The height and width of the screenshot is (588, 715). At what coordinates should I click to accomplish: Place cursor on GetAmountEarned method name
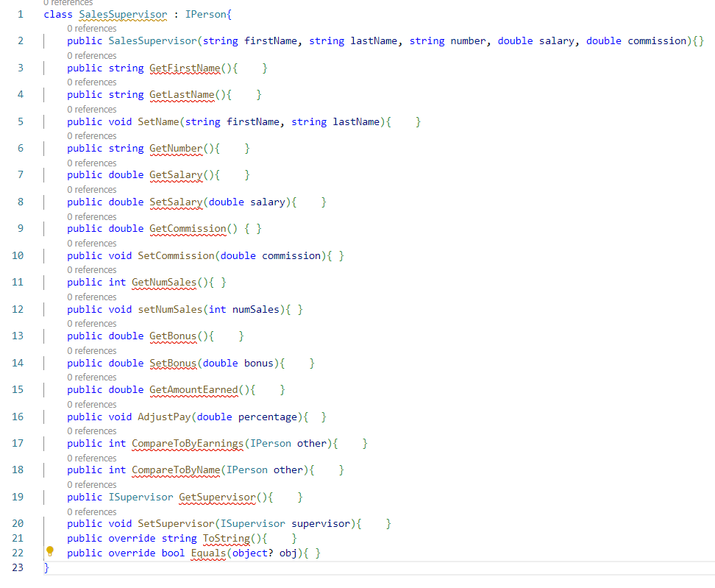point(193,389)
